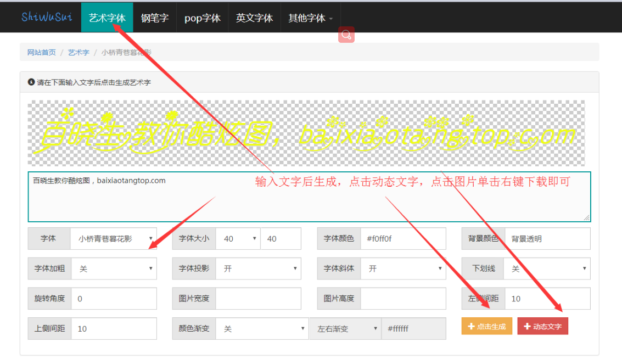Viewport: 622px width, 364px height.
Task: Click the ShiWuSui site logo
Action: pyautogui.click(x=46, y=17)
